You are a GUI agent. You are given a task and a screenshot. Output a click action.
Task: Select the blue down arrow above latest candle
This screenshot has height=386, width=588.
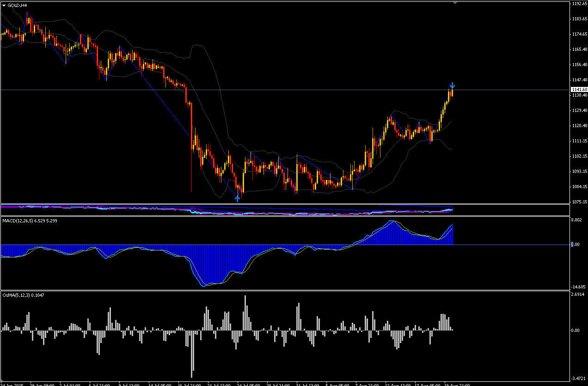pos(453,86)
